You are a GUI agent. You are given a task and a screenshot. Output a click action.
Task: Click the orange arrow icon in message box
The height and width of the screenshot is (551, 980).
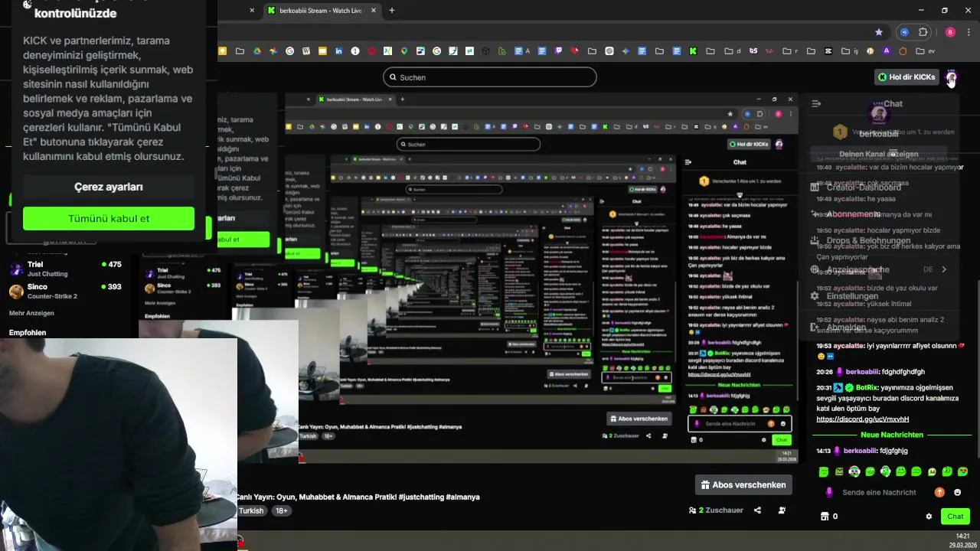(939, 492)
